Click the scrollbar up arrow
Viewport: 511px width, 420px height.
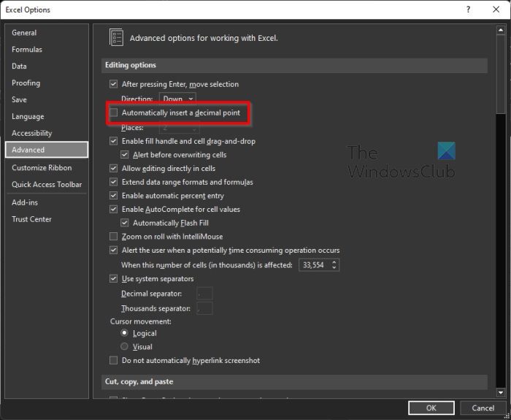(x=501, y=30)
